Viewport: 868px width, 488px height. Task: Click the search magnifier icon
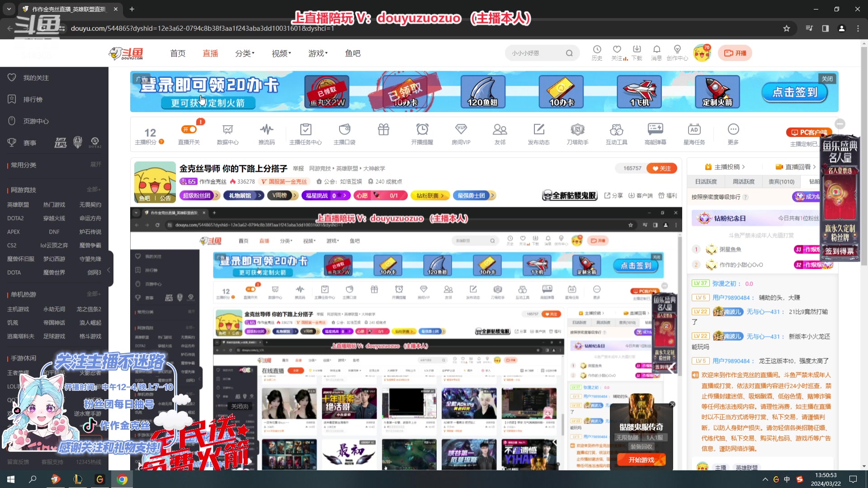coord(569,53)
